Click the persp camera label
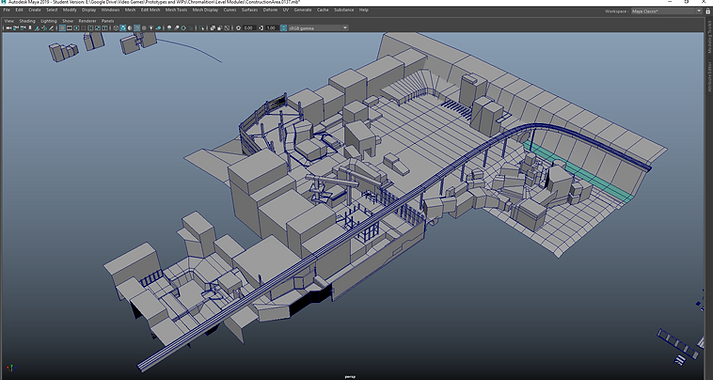Viewport: 713px width, 380px height. tap(350, 376)
